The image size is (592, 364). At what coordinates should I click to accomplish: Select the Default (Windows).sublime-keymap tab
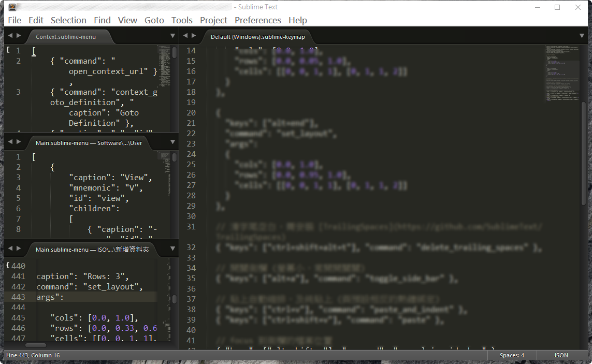pyautogui.click(x=258, y=37)
